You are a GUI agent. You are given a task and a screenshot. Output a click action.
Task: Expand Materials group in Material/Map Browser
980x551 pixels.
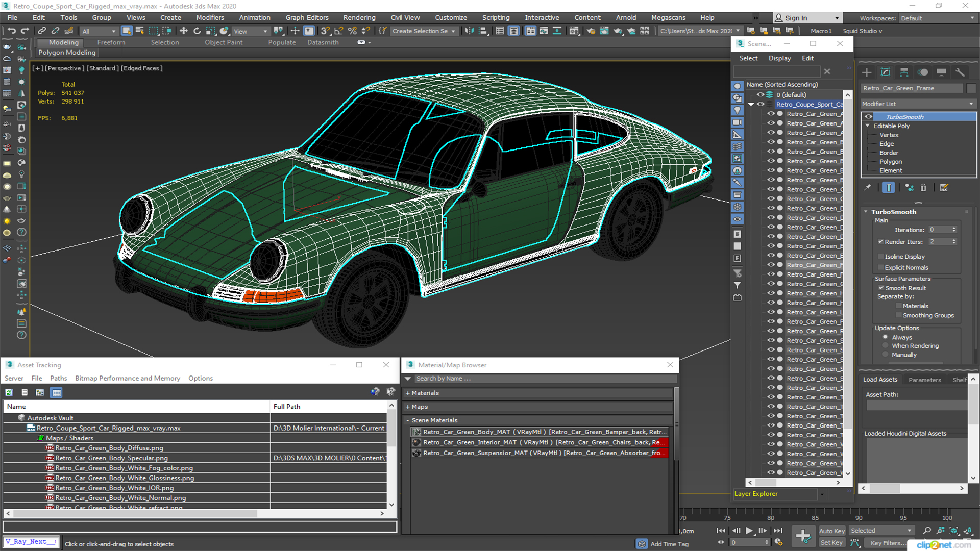click(x=408, y=393)
